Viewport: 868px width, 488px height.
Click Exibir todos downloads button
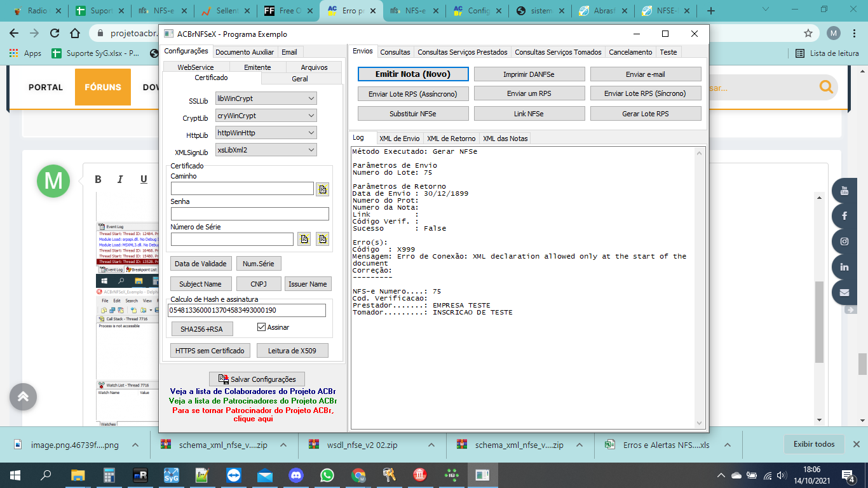814,444
